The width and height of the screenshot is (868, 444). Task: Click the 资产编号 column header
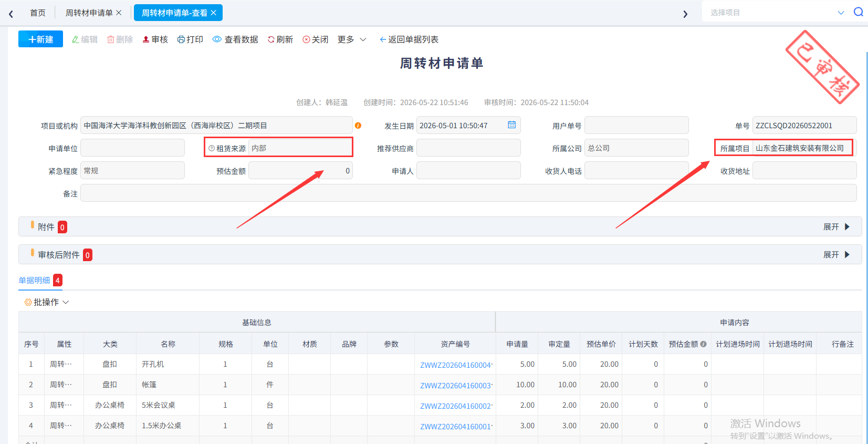coord(455,344)
